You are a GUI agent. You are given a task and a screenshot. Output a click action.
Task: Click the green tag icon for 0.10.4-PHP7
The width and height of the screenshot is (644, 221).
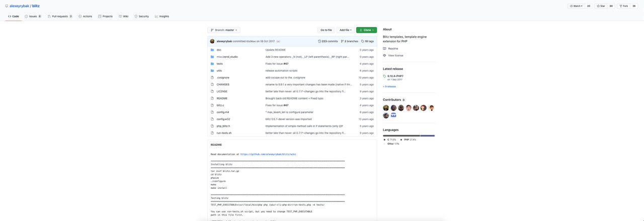point(384,76)
